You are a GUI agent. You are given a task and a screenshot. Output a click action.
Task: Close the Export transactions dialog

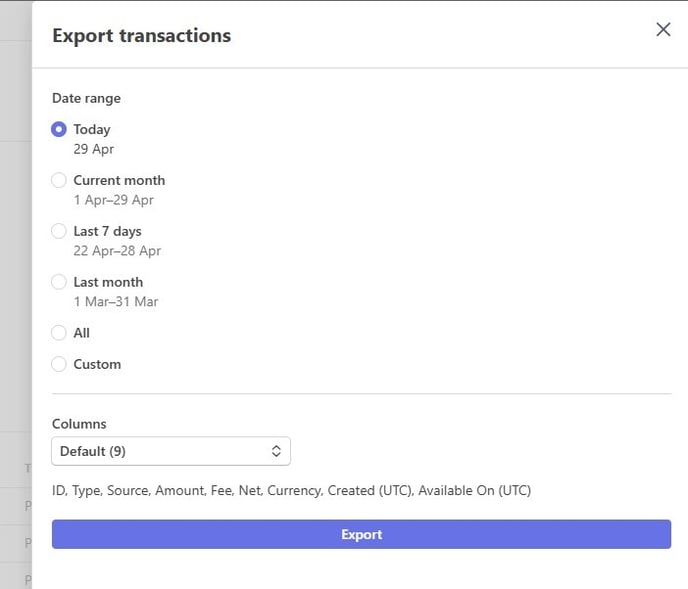663,30
